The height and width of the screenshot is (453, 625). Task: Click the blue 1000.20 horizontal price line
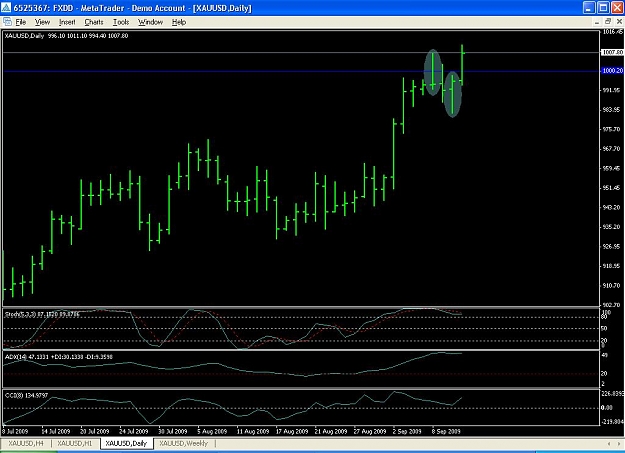(x=301, y=71)
